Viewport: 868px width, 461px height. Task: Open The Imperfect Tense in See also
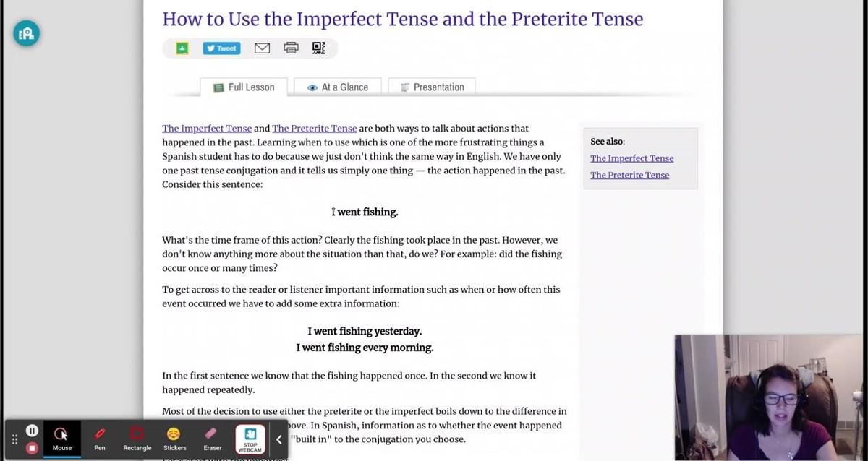(631, 158)
